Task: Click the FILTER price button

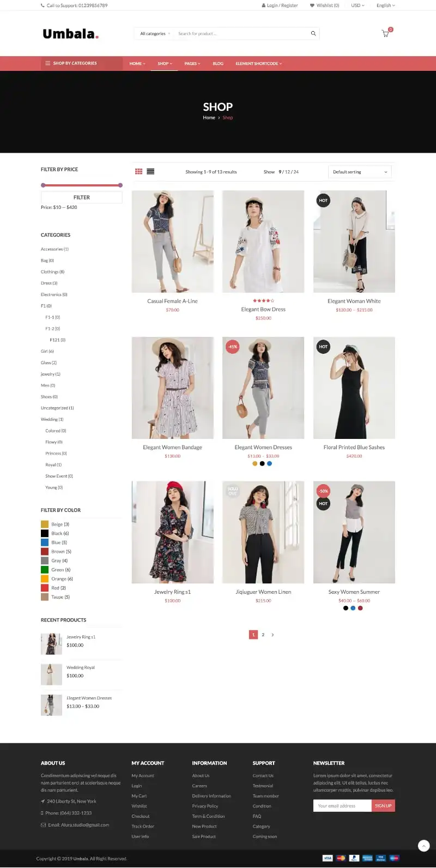Action: [x=82, y=197]
